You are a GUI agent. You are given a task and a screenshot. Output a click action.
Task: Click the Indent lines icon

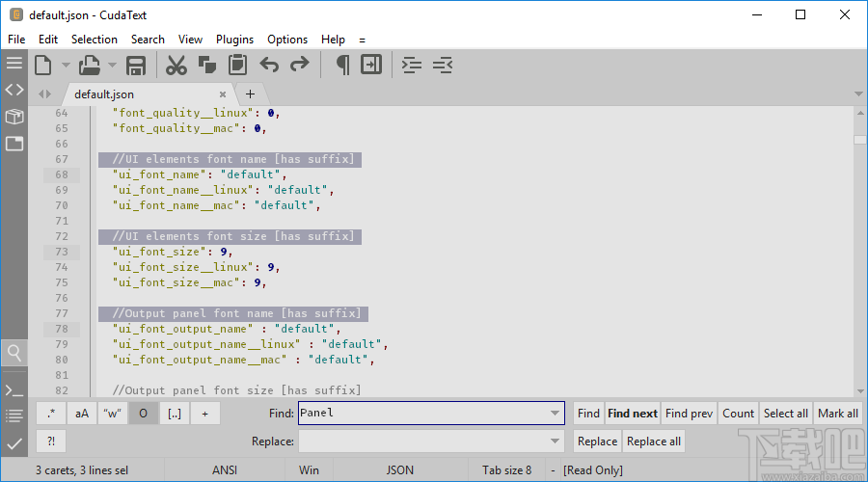(x=412, y=66)
